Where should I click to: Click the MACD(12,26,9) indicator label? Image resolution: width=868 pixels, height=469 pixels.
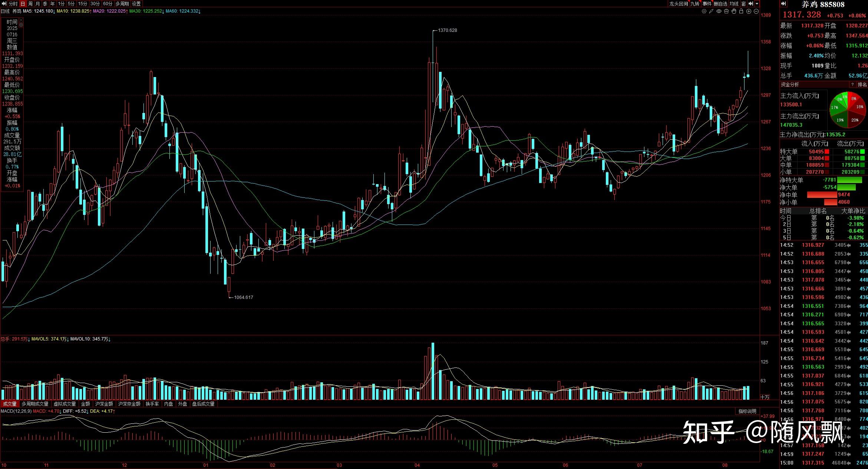(x=16, y=411)
